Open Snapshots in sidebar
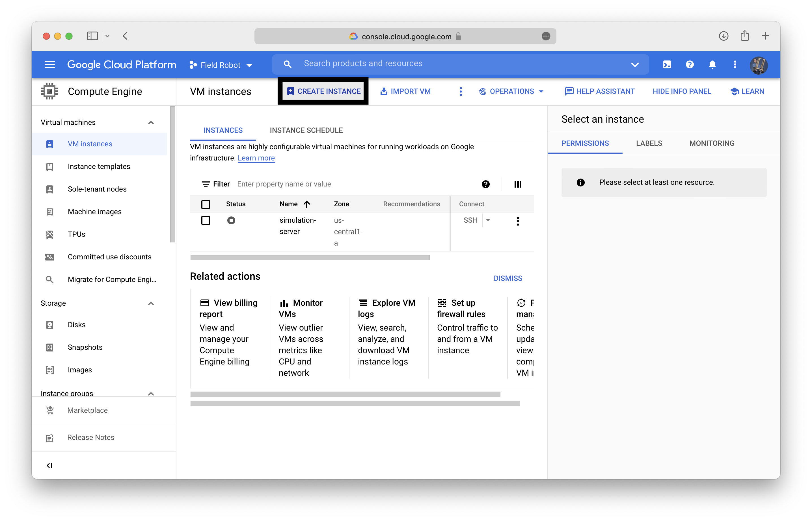The height and width of the screenshot is (521, 812). pyautogui.click(x=99, y=347)
